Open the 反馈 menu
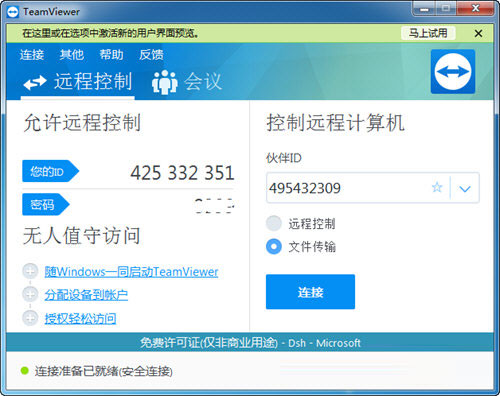This screenshot has height=396, width=500. pos(151,55)
